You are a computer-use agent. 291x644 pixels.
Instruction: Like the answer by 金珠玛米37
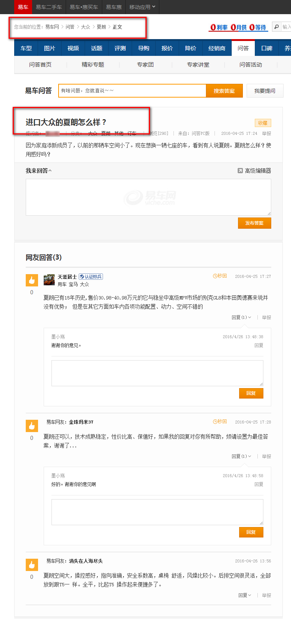point(32,426)
